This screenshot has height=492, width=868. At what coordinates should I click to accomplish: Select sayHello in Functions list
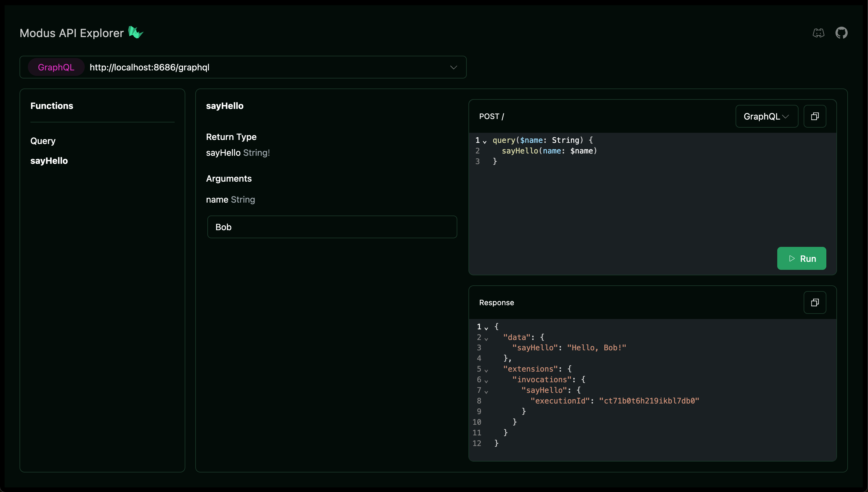pos(49,161)
